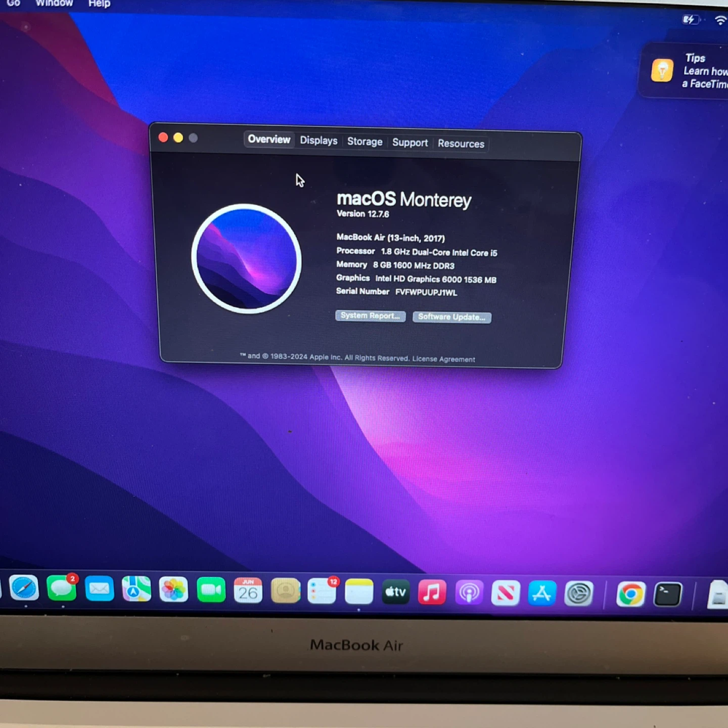Viewport: 728px width, 728px height.
Task: Launch Google Chrome from the Dock
Action: tap(630, 595)
